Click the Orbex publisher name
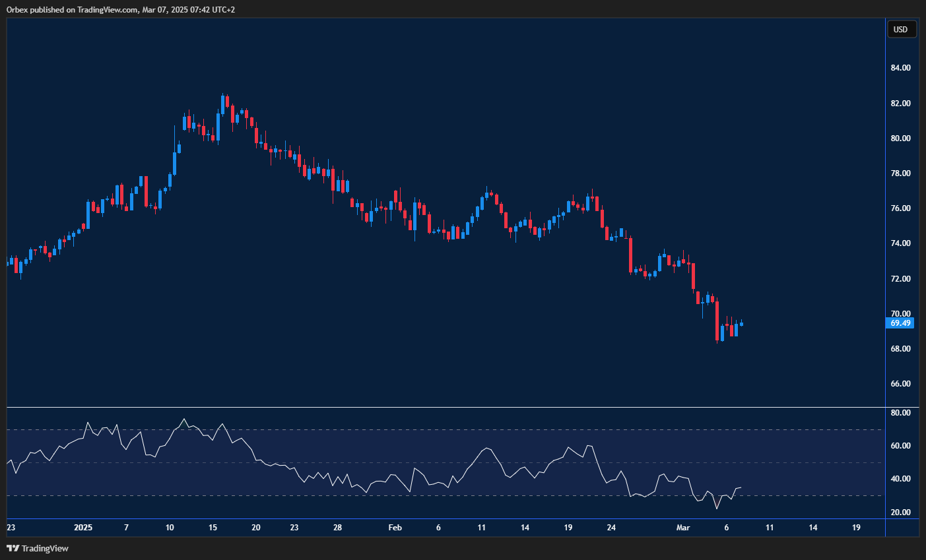Viewport: 926px width, 560px height. click(x=17, y=9)
